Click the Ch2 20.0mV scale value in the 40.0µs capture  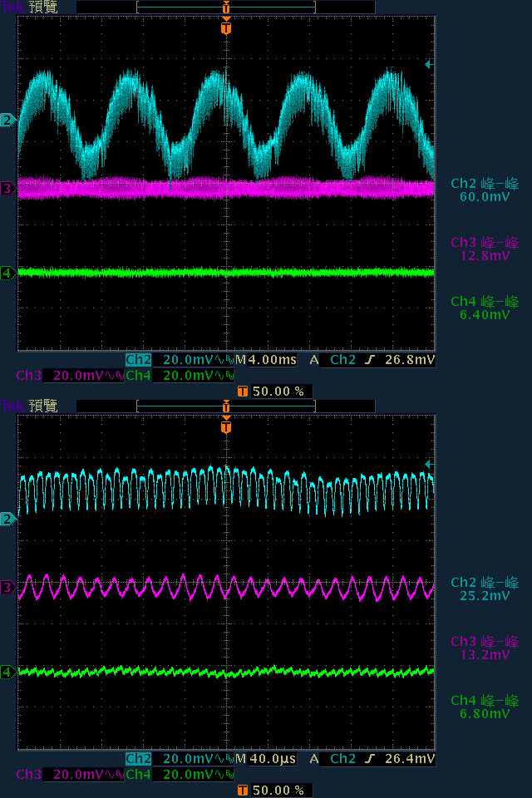(x=188, y=759)
